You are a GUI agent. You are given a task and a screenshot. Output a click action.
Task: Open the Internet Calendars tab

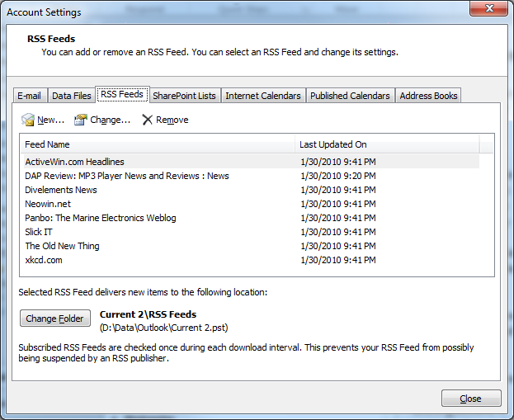[263, 96]
